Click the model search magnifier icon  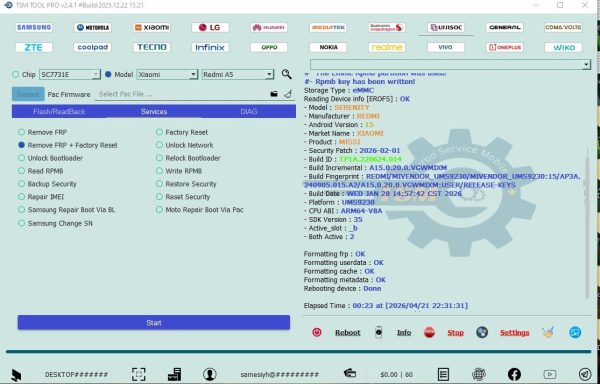point(287,74)
